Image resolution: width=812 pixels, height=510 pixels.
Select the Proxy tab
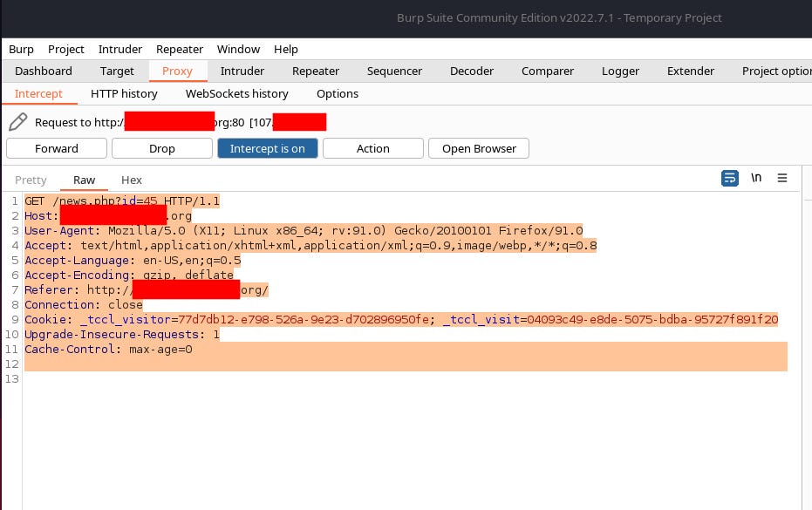pos(178,71)
